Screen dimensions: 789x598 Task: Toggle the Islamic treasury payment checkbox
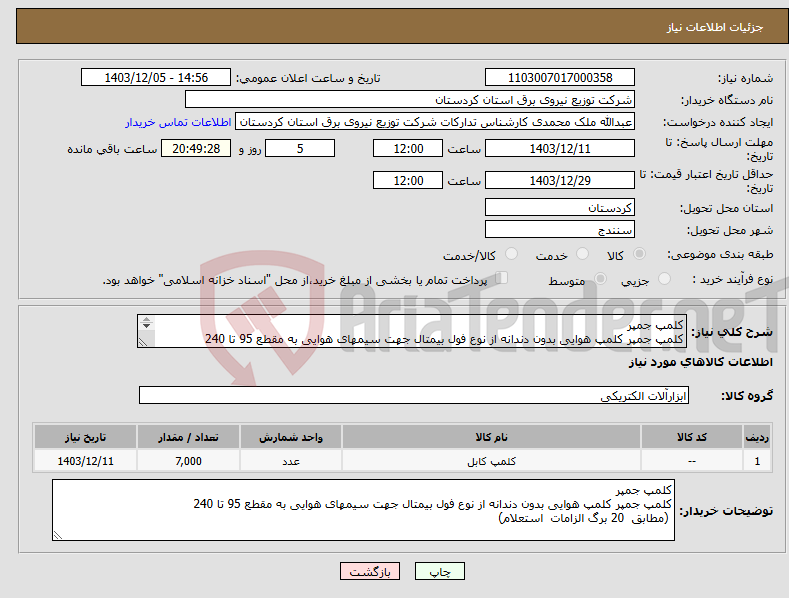click(502, 277)
